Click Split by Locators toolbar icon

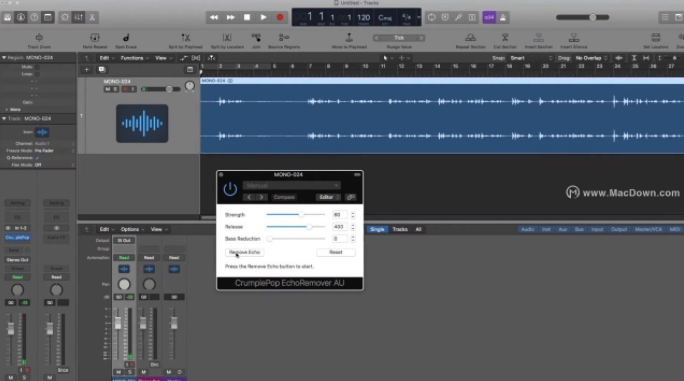[227, 41]
